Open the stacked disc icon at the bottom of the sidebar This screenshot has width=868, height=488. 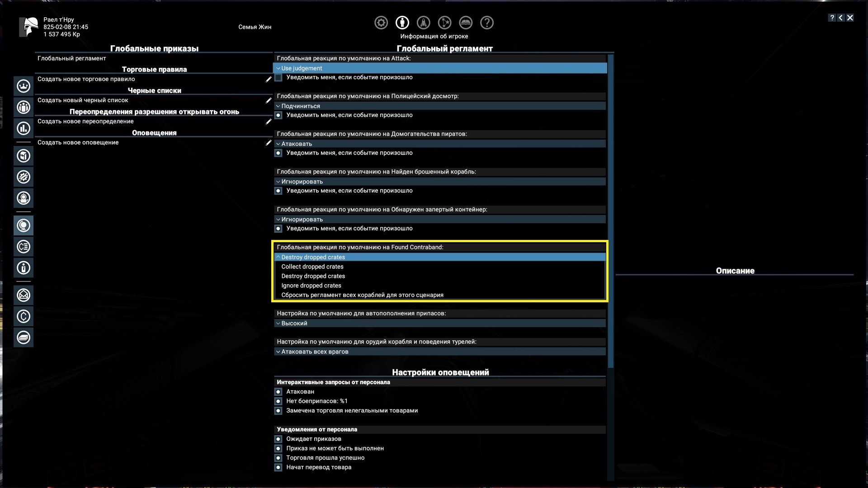pyautogui.click(x=24, y=338)
